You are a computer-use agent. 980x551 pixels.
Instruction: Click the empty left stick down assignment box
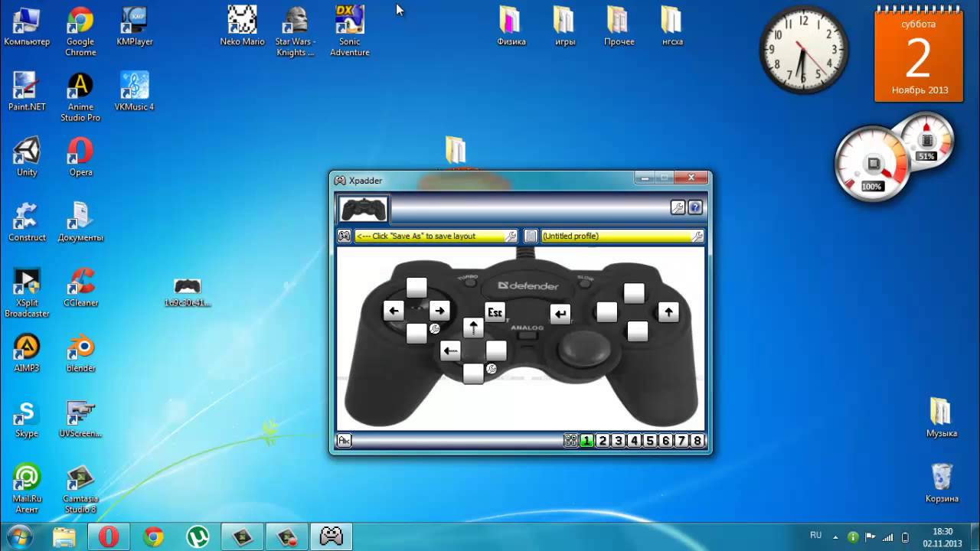click(x=474, y=373)
